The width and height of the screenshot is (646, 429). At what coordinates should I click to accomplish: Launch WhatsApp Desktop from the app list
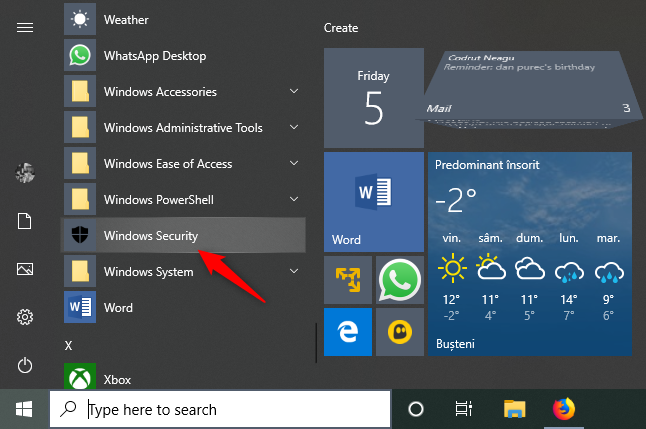[x=184, y=56]
